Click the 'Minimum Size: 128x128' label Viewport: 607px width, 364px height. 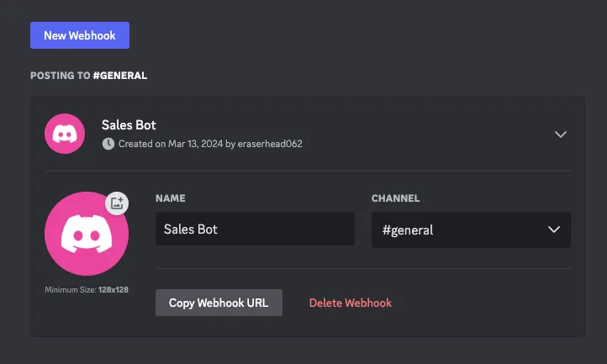click(87, 290)
